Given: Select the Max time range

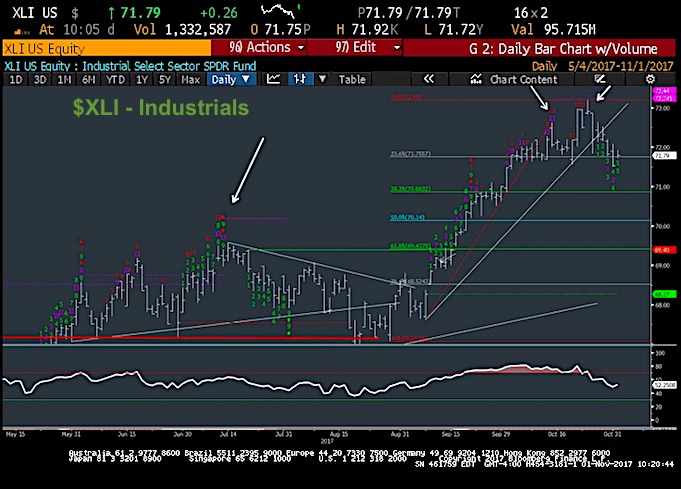Looking at the screenshot, I should click(190, 79).
